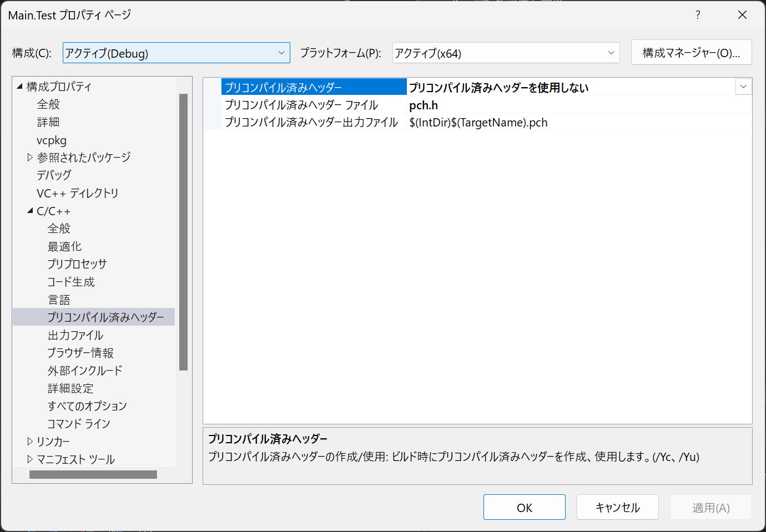The height and width of the screenshot is (532, 766).
Task: Select the vcpkg tree item
Action: 51,140
